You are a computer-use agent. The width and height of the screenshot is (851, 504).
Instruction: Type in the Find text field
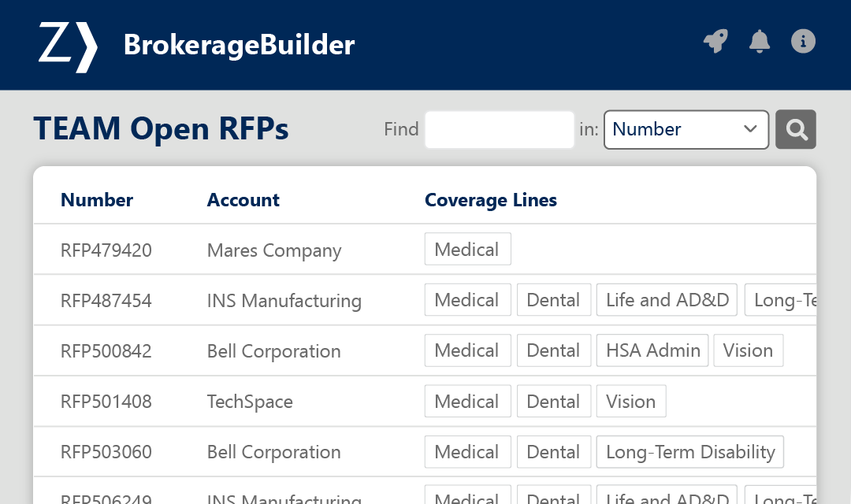tap(500, 129)
